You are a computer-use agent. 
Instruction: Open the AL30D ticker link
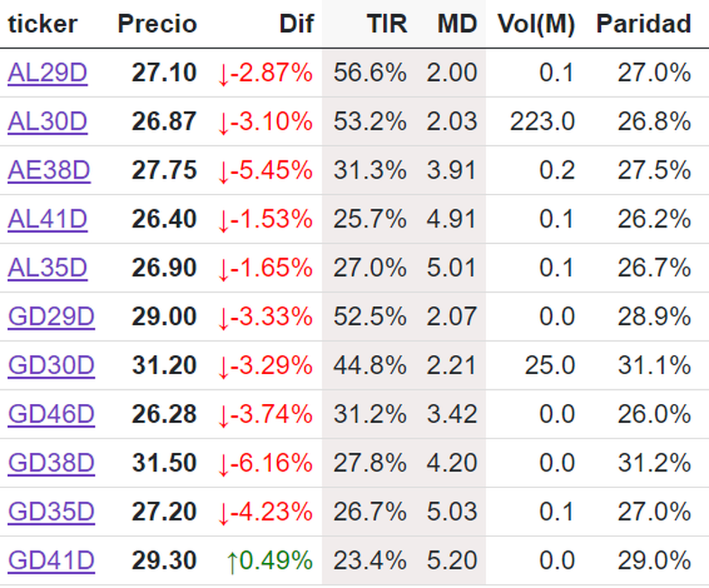point(47,122)
